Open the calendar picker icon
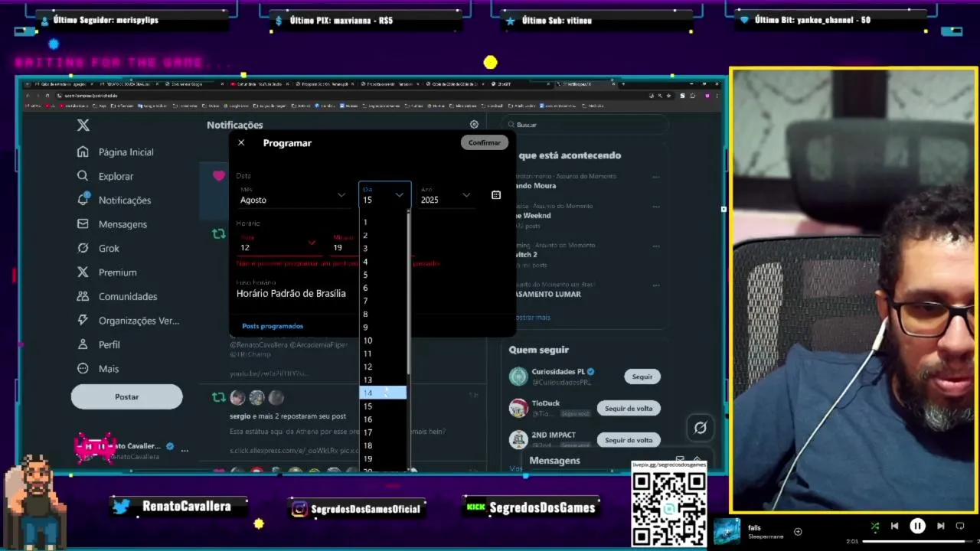The width and height of the screenshot is (980, 551). click(496, 195)
